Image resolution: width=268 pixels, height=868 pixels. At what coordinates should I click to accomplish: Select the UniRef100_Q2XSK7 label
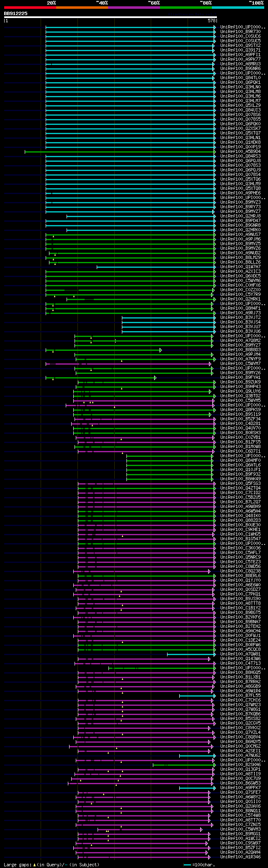(x=240, y=128)
